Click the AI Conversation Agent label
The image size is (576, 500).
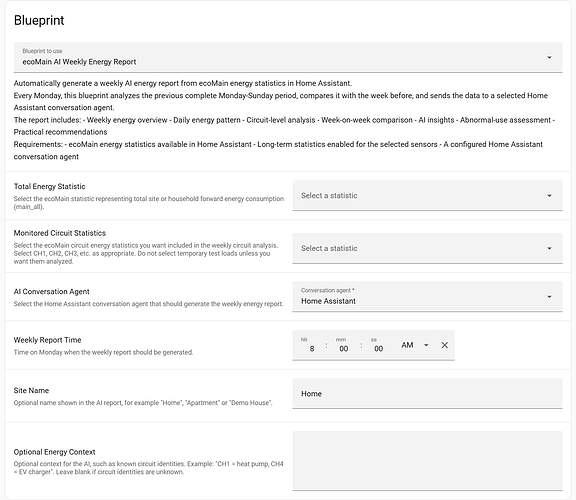[x=51, y=292]
